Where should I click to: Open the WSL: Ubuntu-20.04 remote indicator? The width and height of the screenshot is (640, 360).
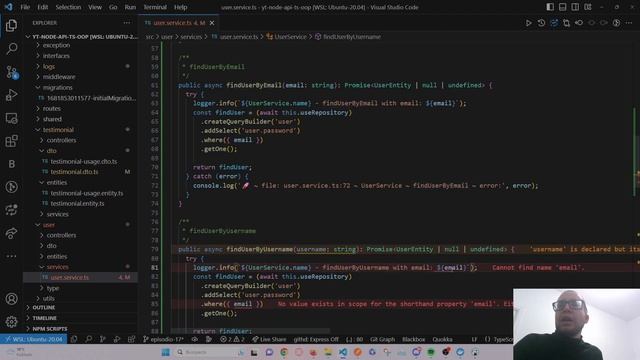34,339
